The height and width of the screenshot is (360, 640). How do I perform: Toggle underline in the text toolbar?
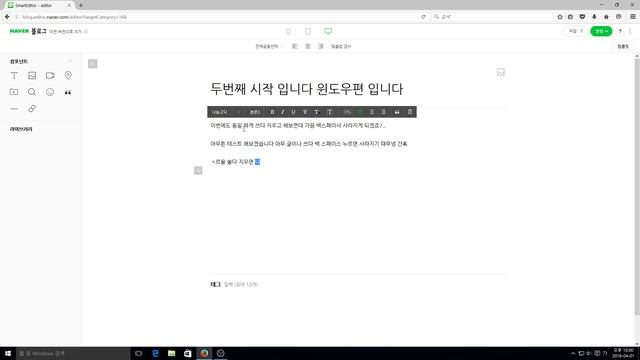(293, 112)
